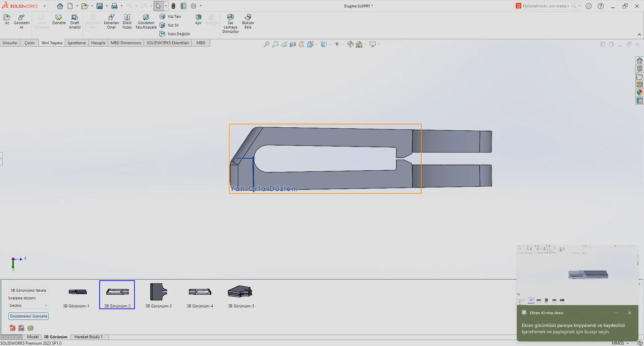
Task: Open the İşaretleme tab
Action: (x=77, y=43)
